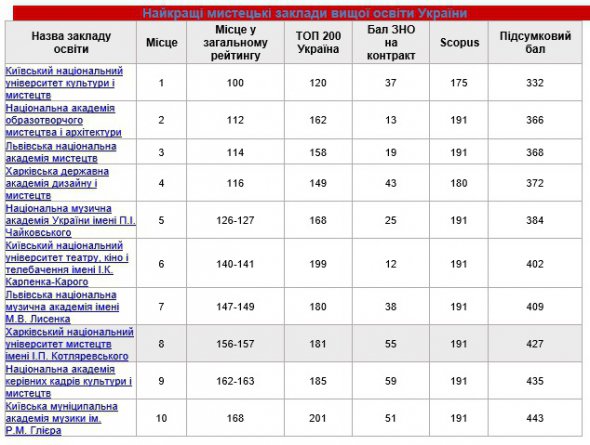Click the table title 'Найкращі мистецькі заклади вищої освіти України'
The height and width of the screenshot is (445, 590).
(x=305, y=13)
